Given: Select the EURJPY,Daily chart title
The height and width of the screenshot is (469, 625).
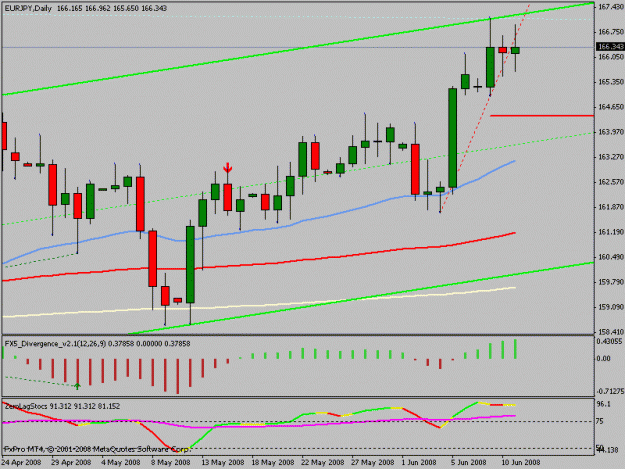Looking at the screenshot, I should tap(28, 8).
